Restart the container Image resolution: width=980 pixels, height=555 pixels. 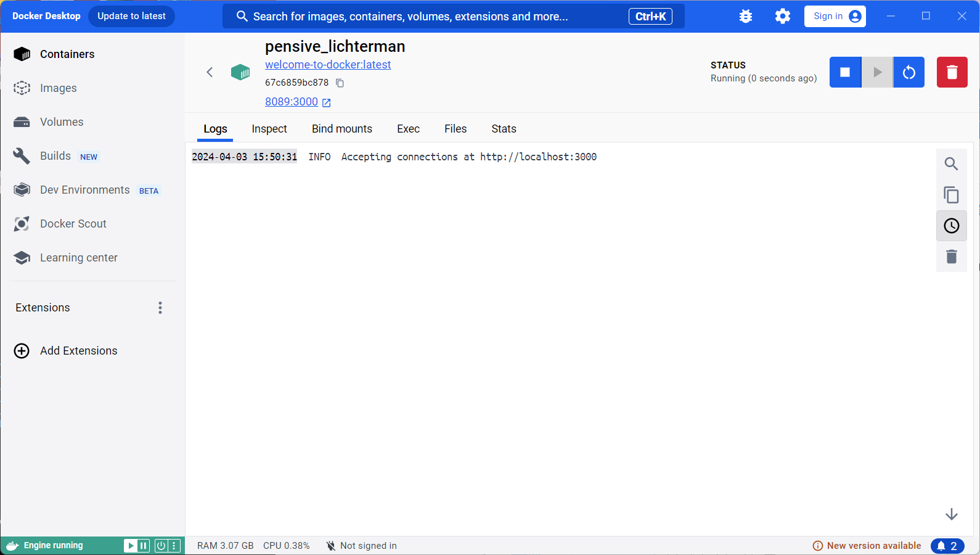909,72
